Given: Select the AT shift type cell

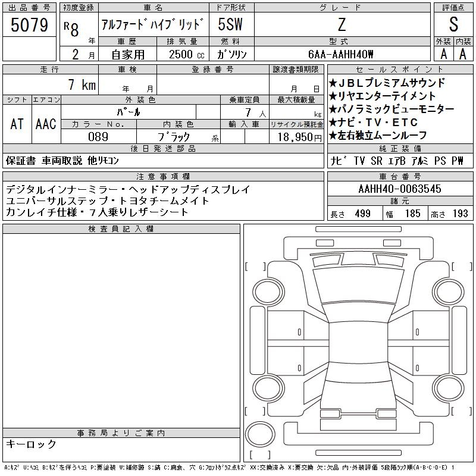Looking at the screenshot, I should (x=17, y=124).
